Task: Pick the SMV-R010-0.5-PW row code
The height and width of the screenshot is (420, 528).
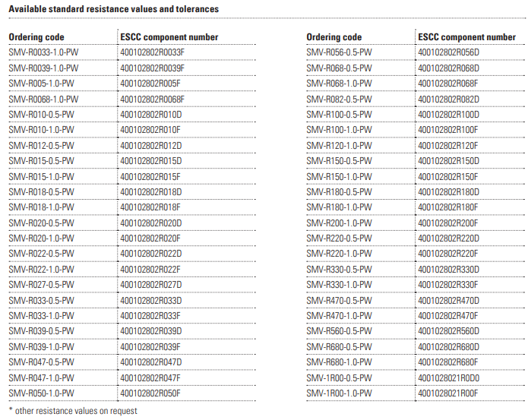Action: 42,115
